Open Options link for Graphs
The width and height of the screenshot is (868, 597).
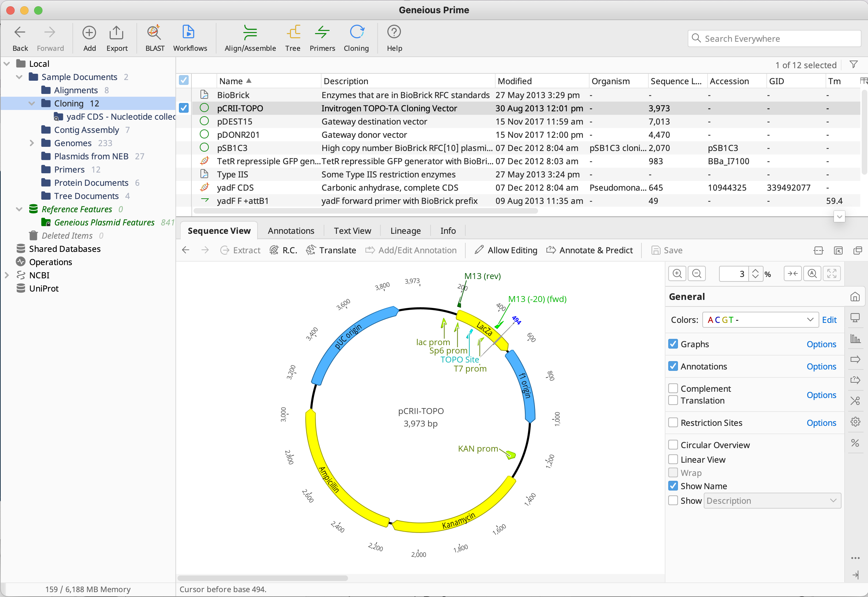tap(821, 344)
